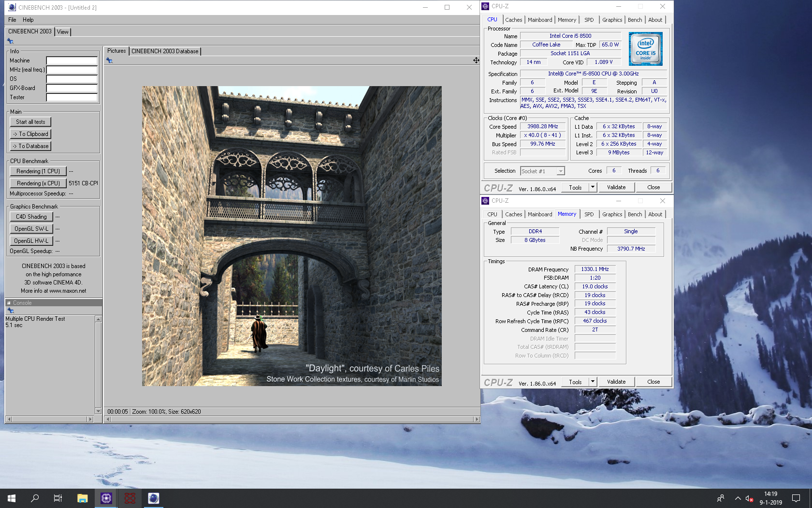This screenshot has width=812, height=508.
Task: Click the Machine input field
Action: (x=72, y=60)
